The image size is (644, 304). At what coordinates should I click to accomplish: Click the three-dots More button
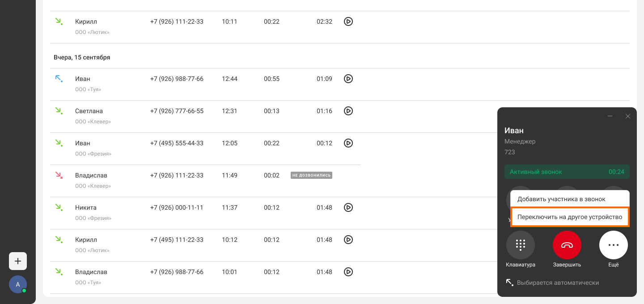coord(614,245)
